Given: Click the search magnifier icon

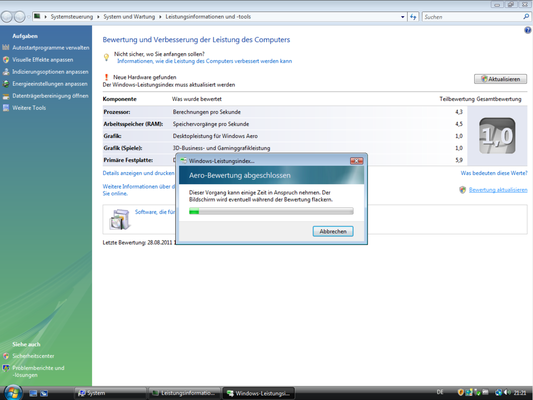Looking at the screenshot, I should (x=526, y=16).
